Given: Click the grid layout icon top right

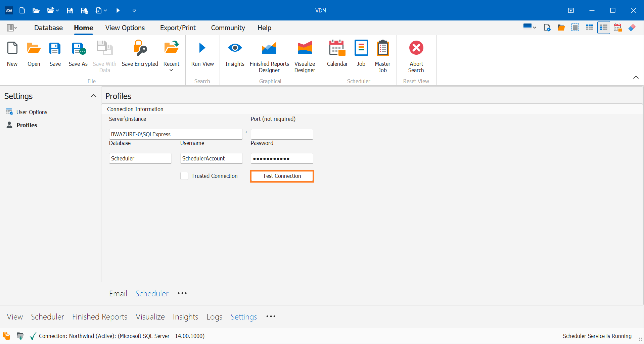Looking at the screenshot, I should tap(589, 28).
